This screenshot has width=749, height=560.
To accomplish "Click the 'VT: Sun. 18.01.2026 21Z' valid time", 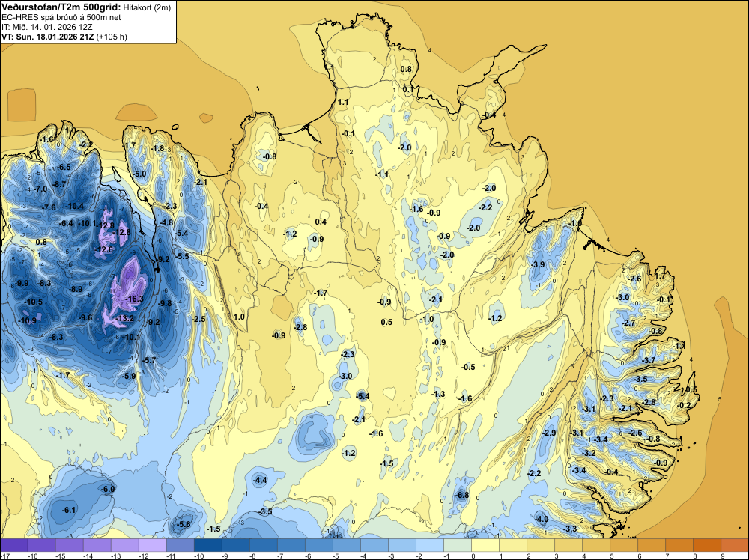I will [48, 37].
